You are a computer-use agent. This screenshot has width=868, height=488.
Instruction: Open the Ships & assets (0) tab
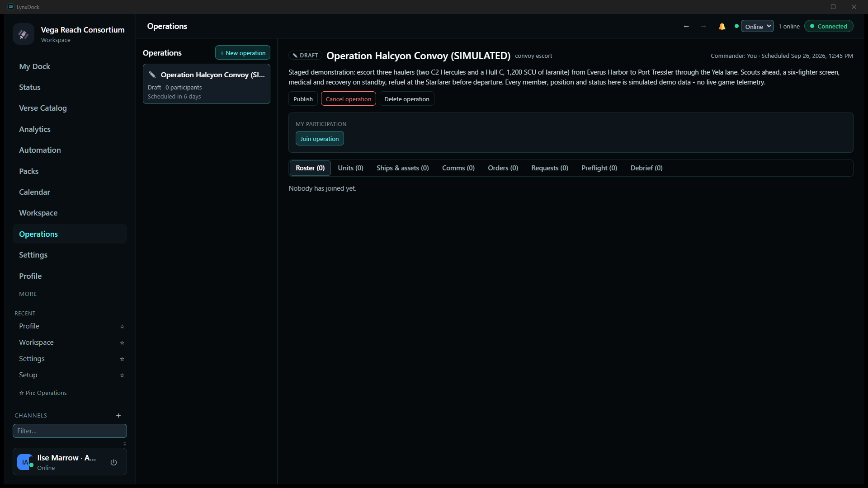pos(402,168)
